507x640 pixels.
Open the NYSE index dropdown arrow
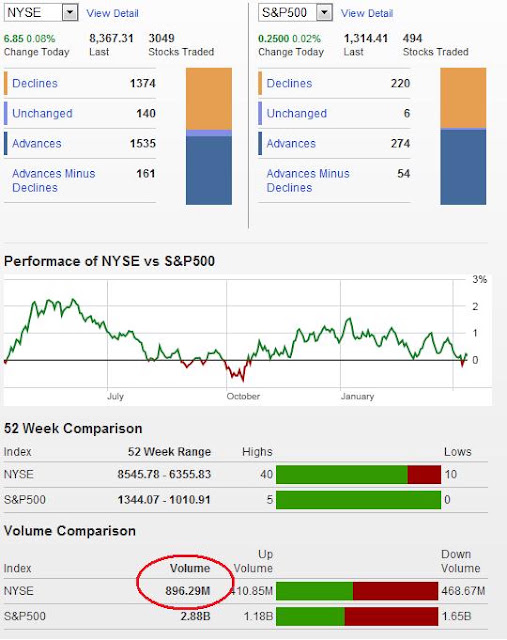(70, 13)
